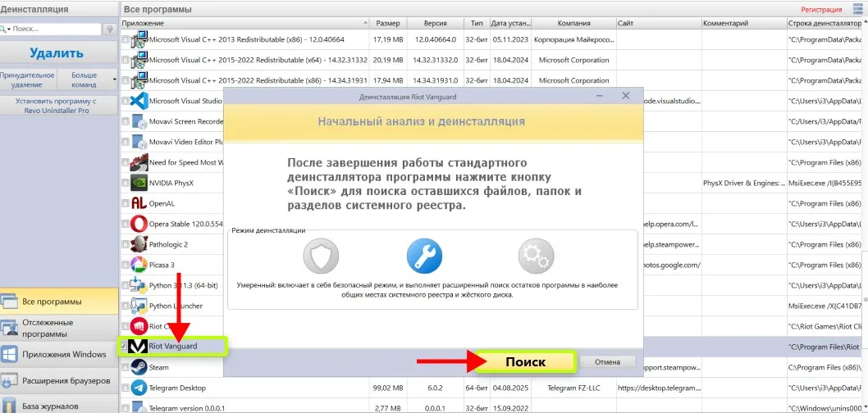Select the Safe mode shield icon
Screen dimensions: 868x413
tap(321, 256)
